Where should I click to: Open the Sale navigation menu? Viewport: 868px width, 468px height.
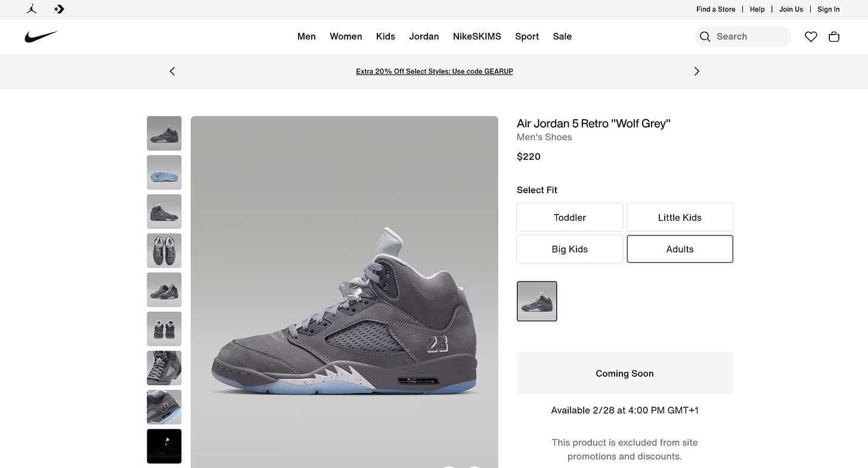coord(562,36)
